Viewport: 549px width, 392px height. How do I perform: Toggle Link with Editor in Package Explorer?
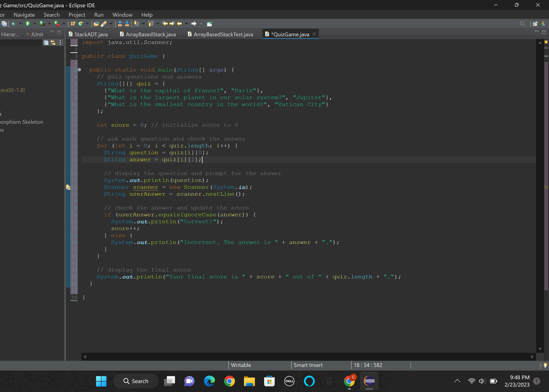pos(53,43)
